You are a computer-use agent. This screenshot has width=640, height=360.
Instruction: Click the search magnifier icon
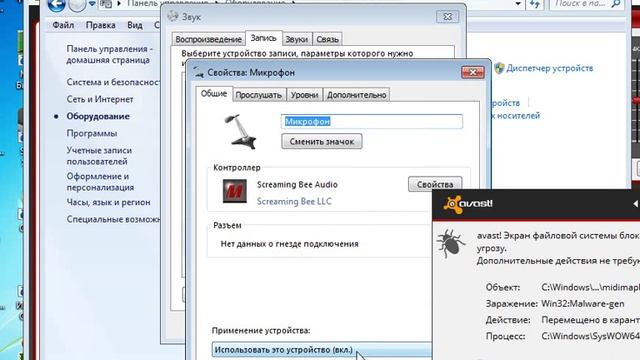(616, 4)
